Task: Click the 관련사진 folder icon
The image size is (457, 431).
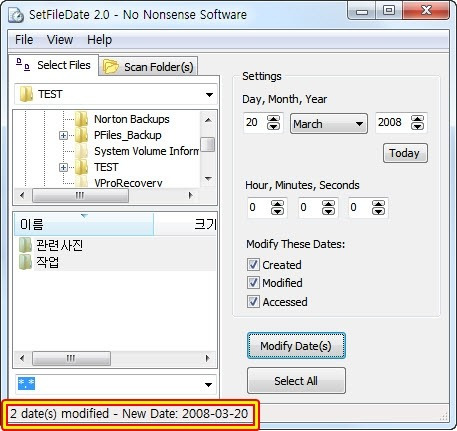Action: tap(25, 245)
